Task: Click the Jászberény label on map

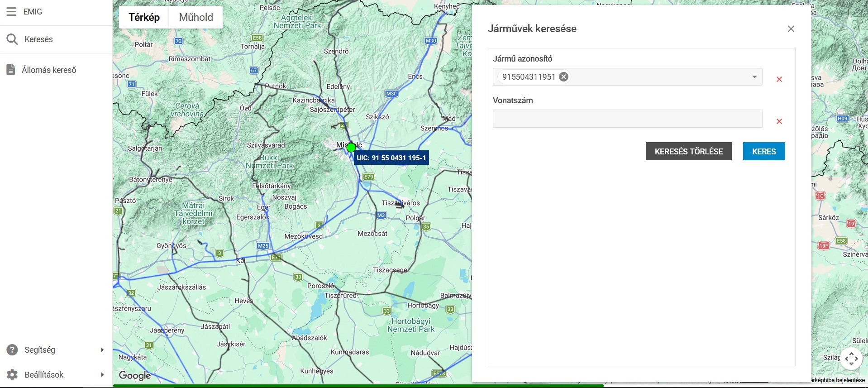Action: click(x=167, y=331)
